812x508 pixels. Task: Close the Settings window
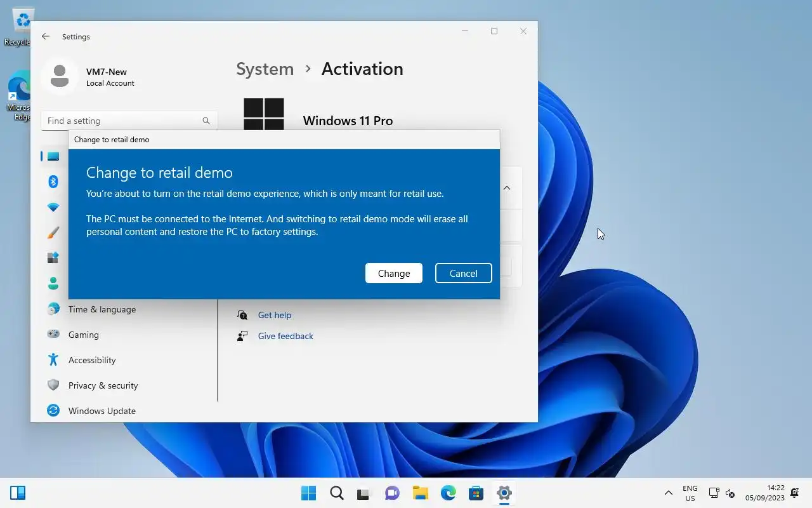tap(523, 31)
